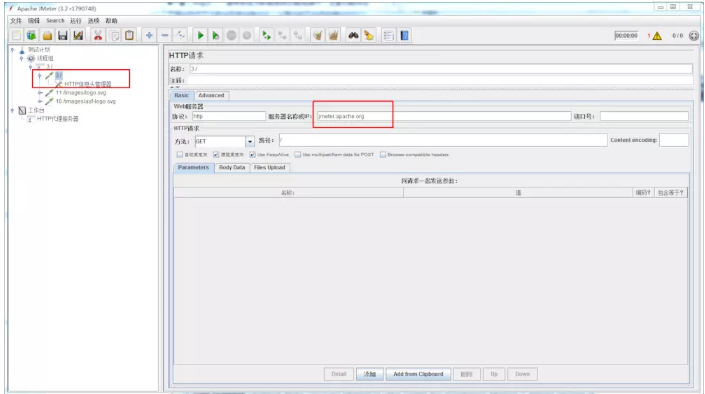Click the Start no pauses icon
The image size is (705, 394).
pos(216,36)
